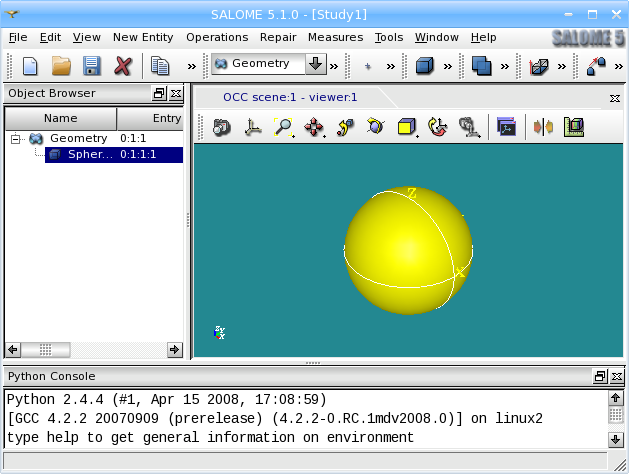The height and width of the screenshot is (474, 629).
Task: Open the New Entity menu
Action: pos(143,37)
